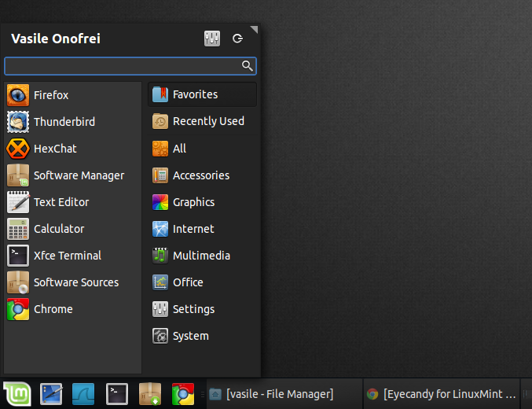
Task: Launch Software Manager
Action: point(72,175)
